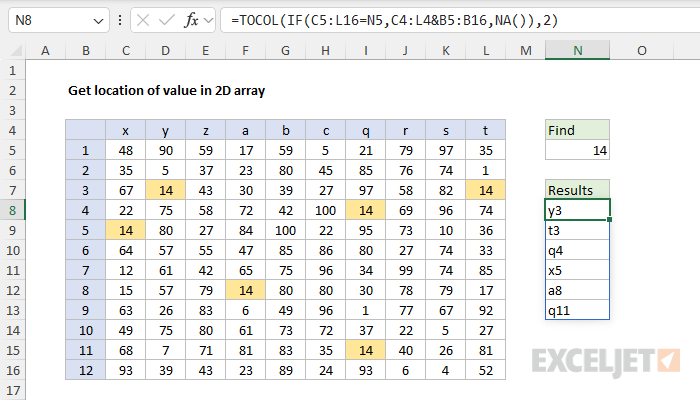Select column C header
Image resolution: width=700 pixels, height=400 pixels.
pyautogui.click(x=125, y=50)
